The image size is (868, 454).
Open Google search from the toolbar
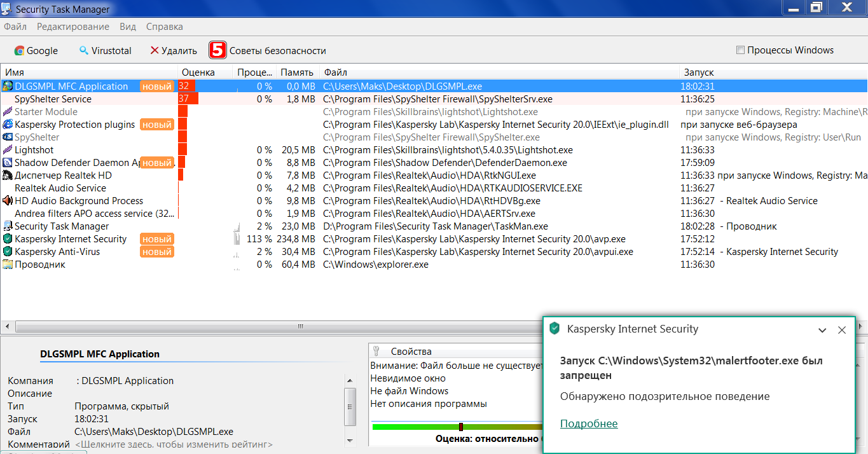click(36, 51)
